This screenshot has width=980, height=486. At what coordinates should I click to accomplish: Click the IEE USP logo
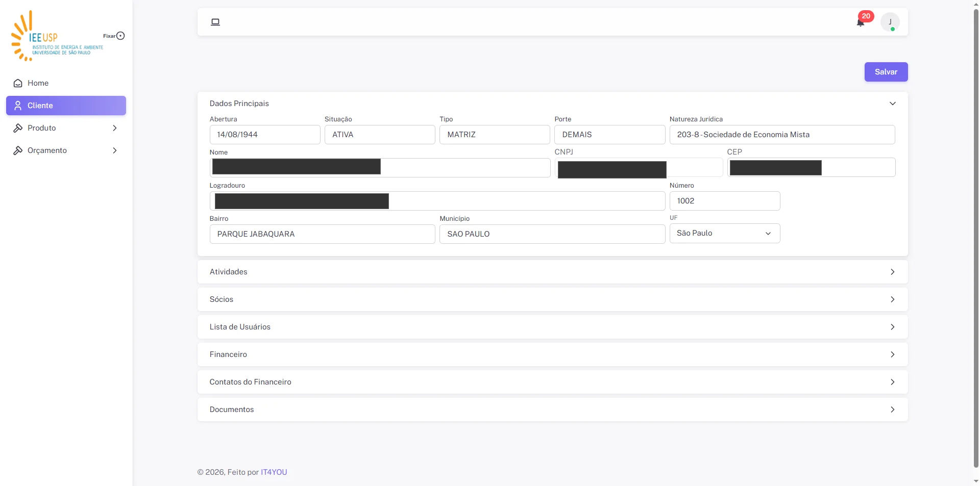point(57,36)
